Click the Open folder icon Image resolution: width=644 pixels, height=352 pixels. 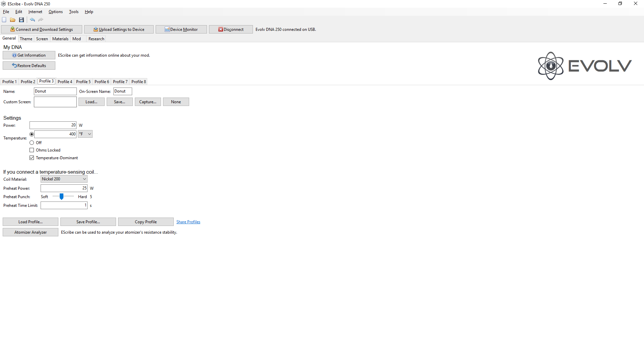click(13, 20)
